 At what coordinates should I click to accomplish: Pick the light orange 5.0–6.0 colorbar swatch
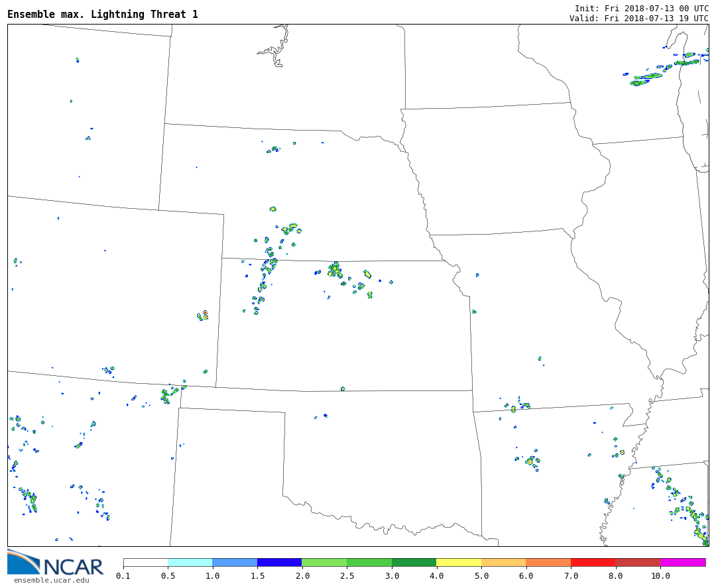click(x=503, y=562)
